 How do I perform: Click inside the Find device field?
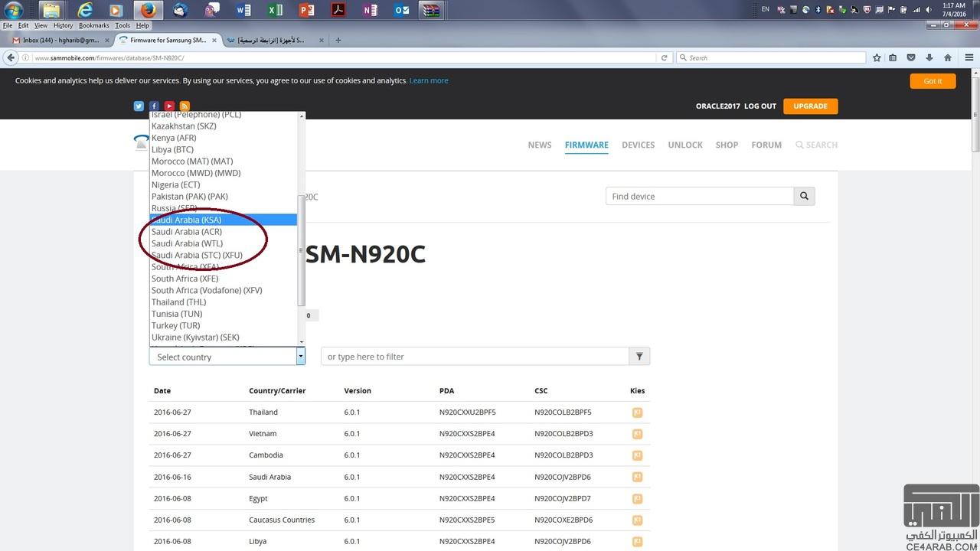[700, 196]
